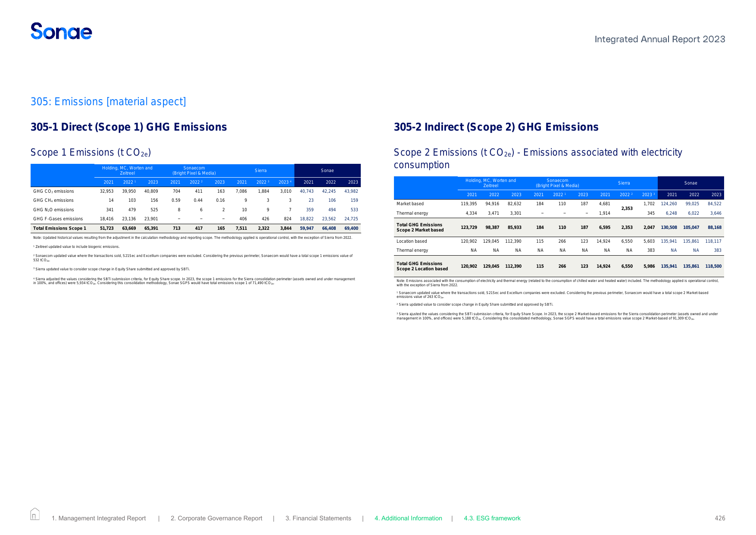Click merged Sierra 2022 value 2,353

pos(627,209)
